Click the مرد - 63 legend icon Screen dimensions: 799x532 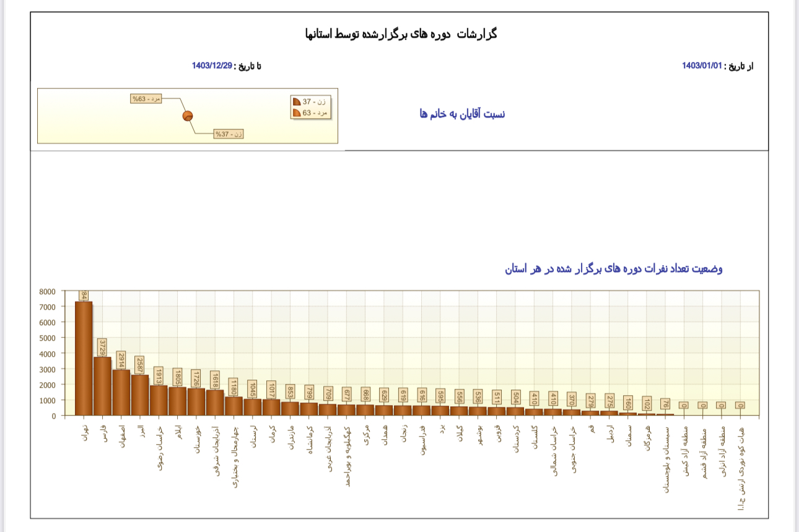(297, 113)
